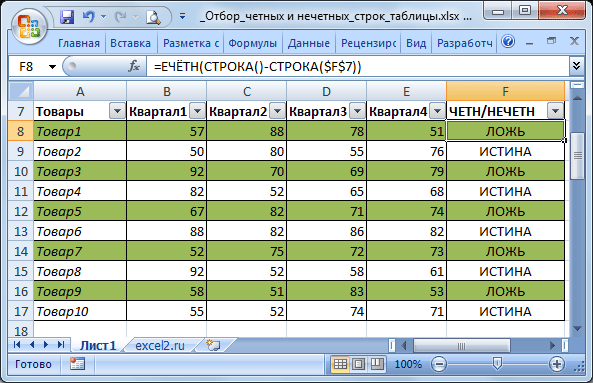593x383 pixels.
Task: Switch to the Разметка страницы tab
Action: click(x=191, y=43)
